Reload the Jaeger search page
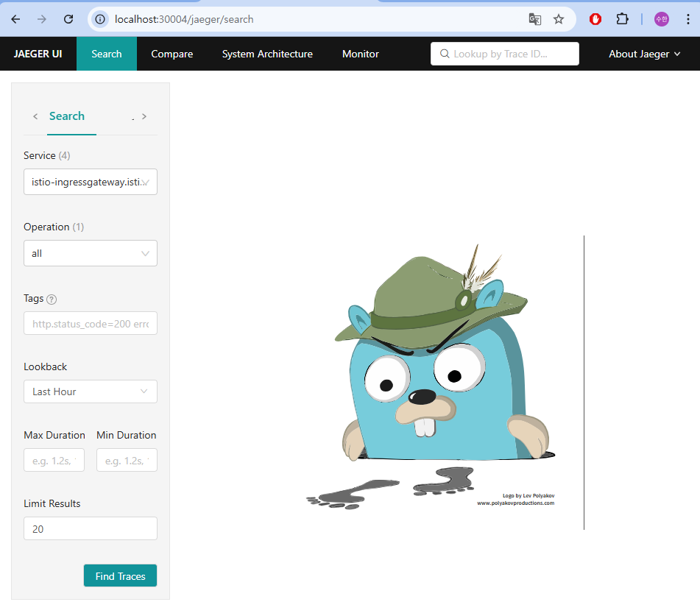 68,19
